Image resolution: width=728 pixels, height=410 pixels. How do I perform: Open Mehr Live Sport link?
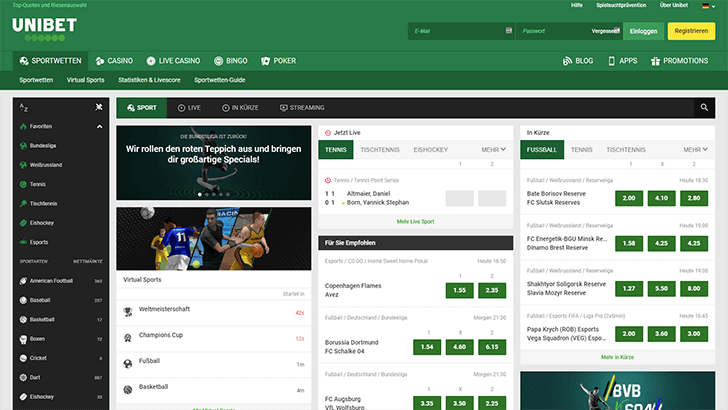coord(416,221)
